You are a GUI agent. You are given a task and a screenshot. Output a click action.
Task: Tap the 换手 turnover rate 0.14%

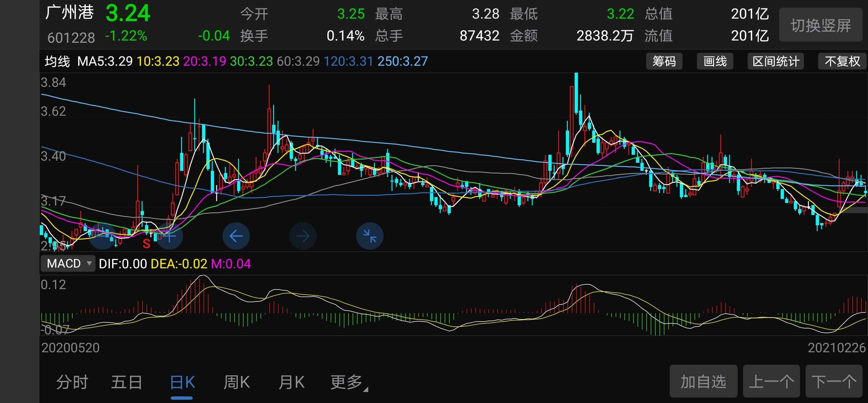tap(346, 36)
